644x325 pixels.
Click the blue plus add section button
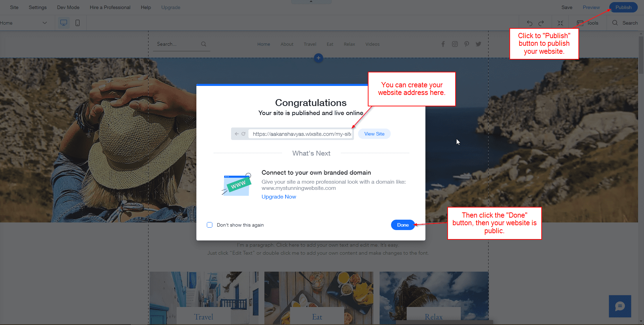pos(318,58)
